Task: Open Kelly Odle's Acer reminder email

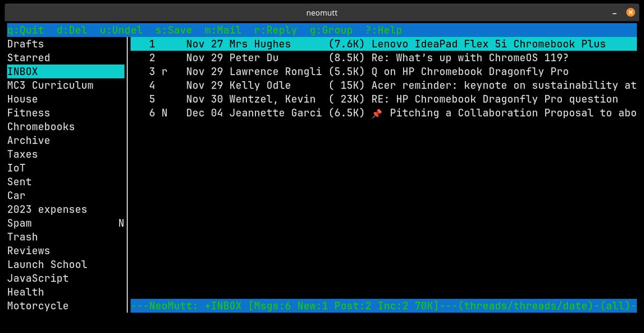Action: point(384,85)
